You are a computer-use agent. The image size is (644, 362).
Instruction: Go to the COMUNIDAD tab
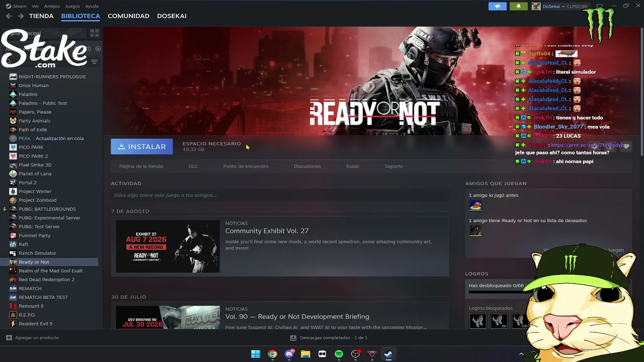[128, 16]
